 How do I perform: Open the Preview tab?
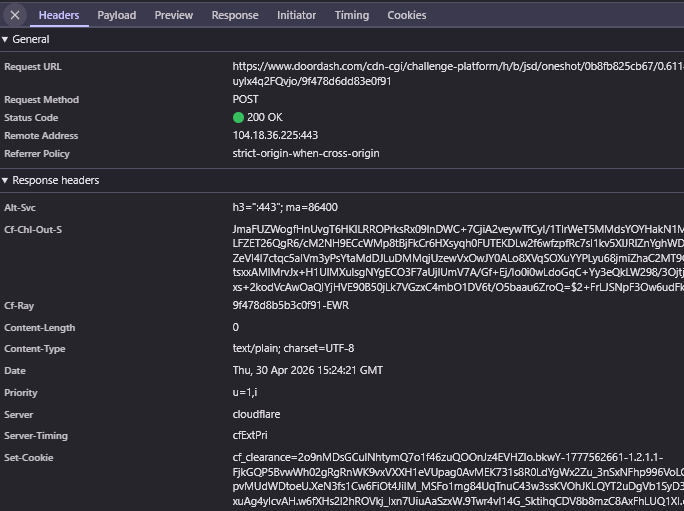pyautogui.click(x=174, y=15)
